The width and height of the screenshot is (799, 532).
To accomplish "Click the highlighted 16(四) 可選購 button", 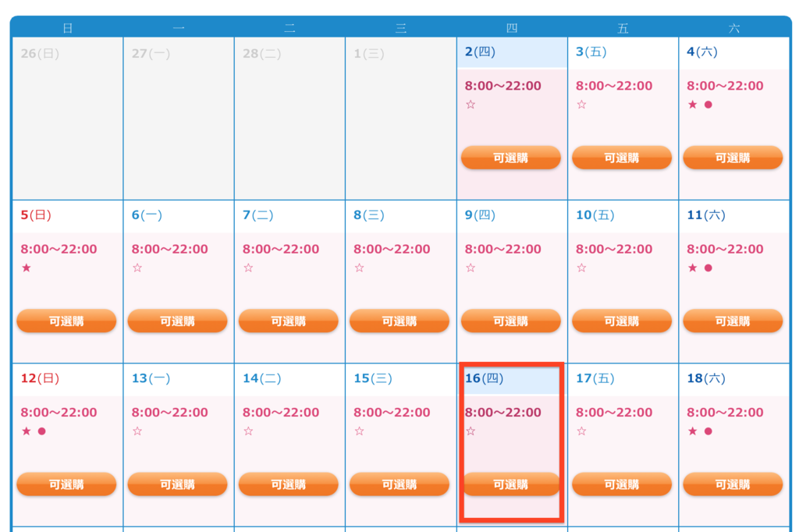I will tap(510, 484).
